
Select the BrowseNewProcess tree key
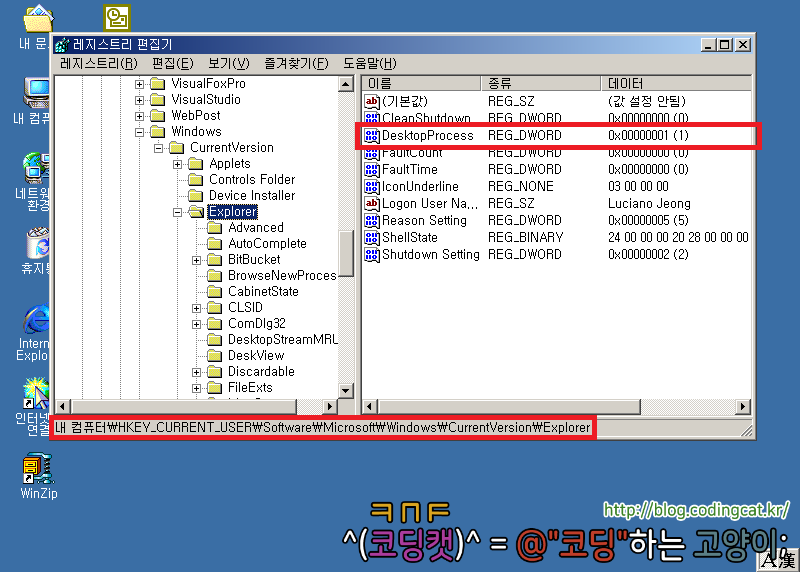[x=282, y=276]
